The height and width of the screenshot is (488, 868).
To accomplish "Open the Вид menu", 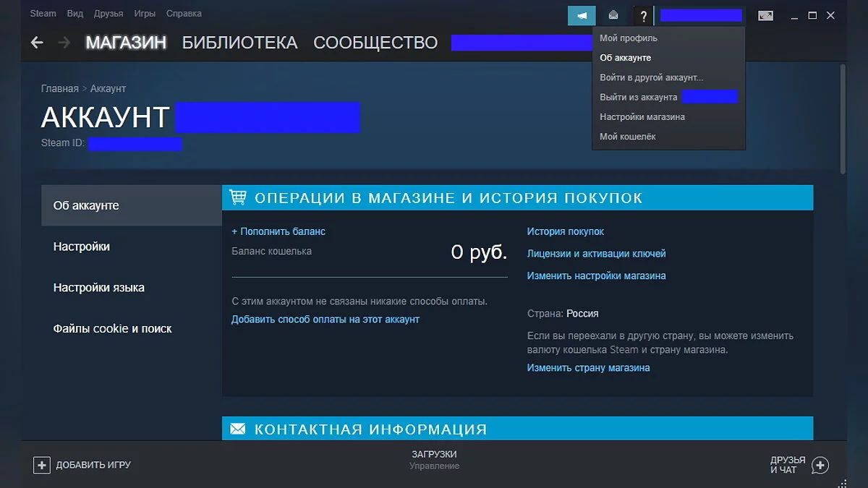I will [75, 14].
